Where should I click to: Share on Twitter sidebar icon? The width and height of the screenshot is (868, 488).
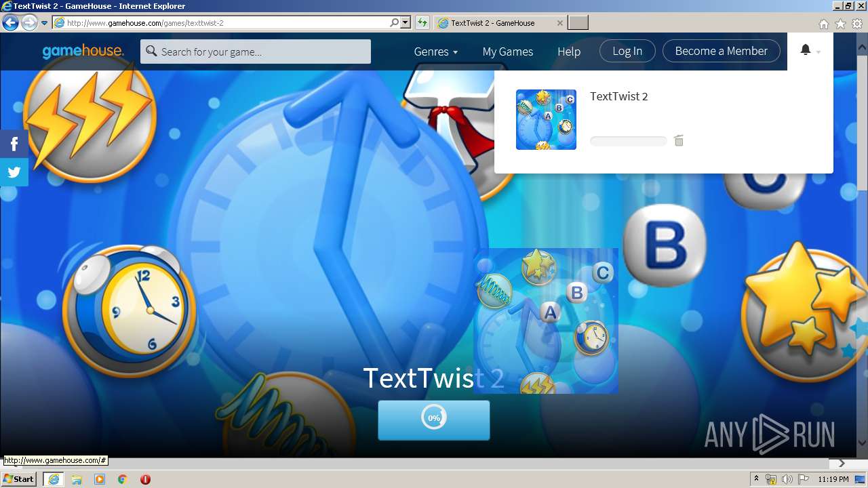click(x=14, y=172)
